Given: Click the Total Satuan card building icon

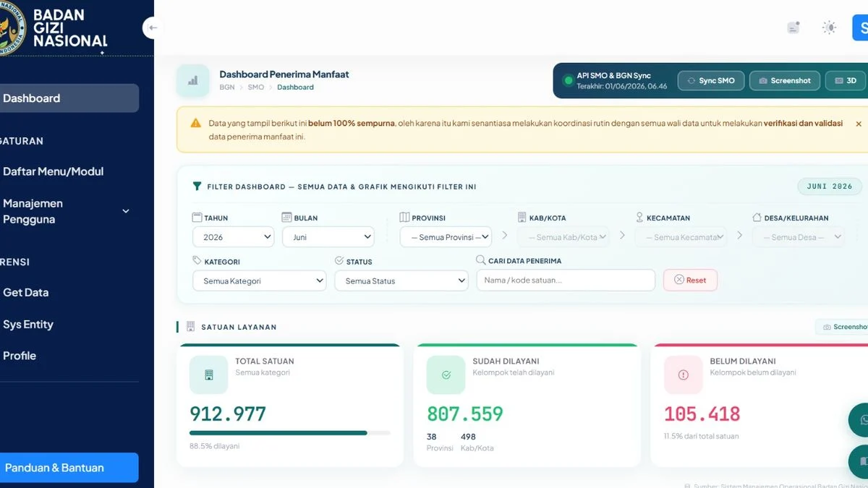Looking at the screenshot, I should coord(208,374).
